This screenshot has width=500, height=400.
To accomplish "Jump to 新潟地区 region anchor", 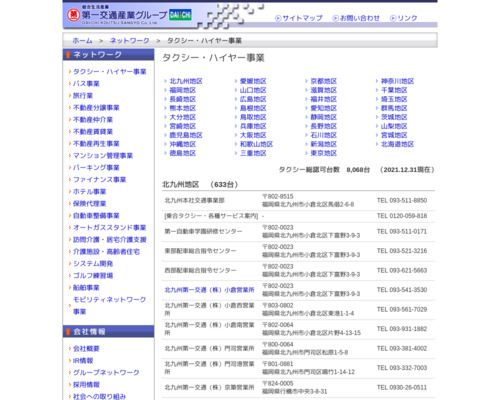I will click(x=324, y=144).
